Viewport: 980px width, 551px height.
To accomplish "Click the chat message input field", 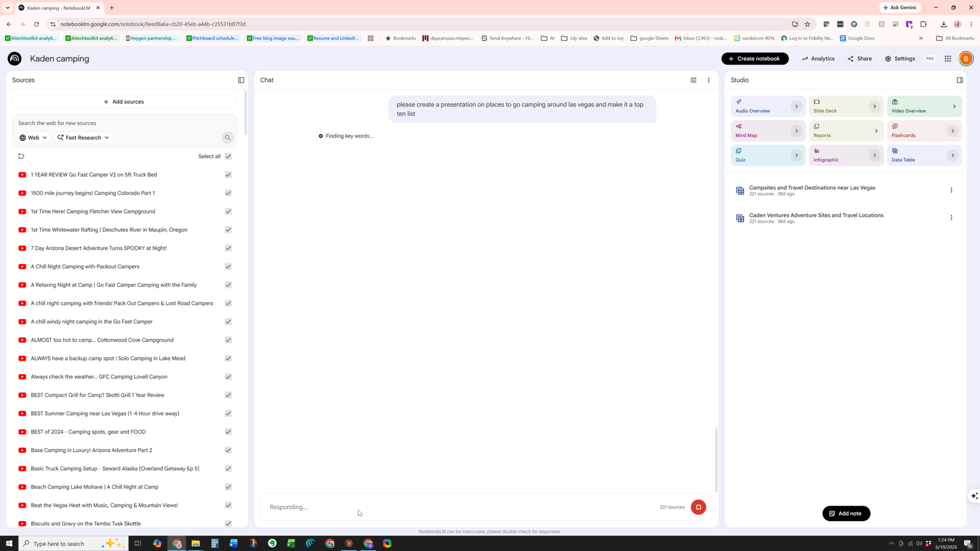I will [459, 507].
